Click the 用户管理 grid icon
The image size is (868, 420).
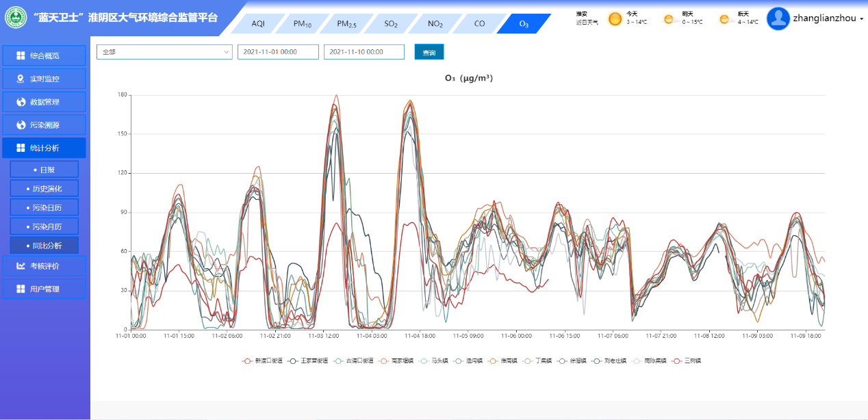tap(21, 289)
